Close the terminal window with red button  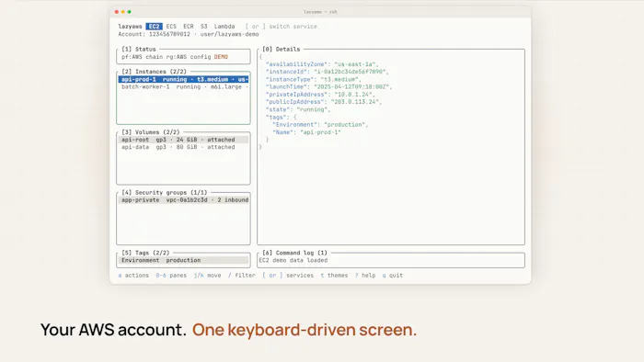click(117, 12)
